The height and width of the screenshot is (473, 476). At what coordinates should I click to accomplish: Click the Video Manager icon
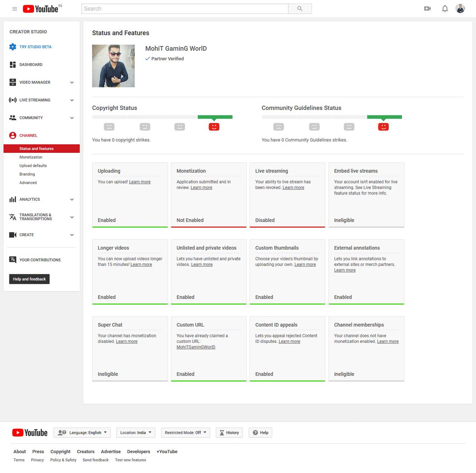13,82
